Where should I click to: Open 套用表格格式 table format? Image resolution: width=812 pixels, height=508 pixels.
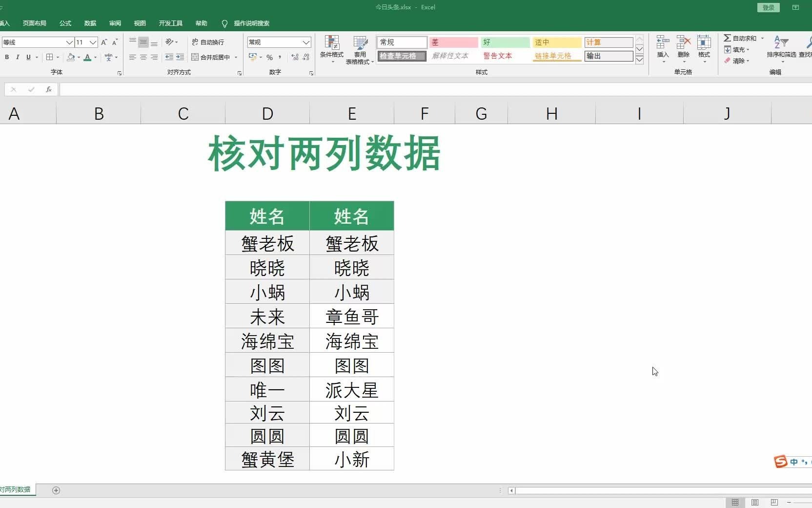click(360, 50)
